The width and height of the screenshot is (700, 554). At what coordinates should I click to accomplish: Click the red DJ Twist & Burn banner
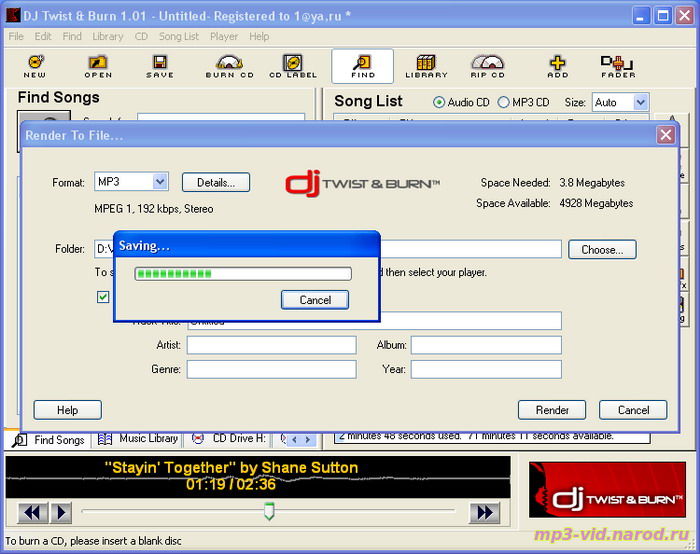[x=607, y=490]
